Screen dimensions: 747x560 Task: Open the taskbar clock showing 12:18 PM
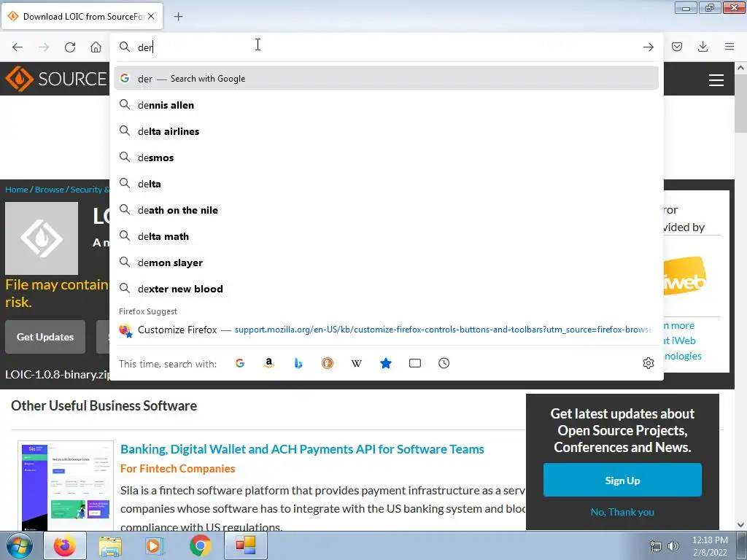click(710, 546)
